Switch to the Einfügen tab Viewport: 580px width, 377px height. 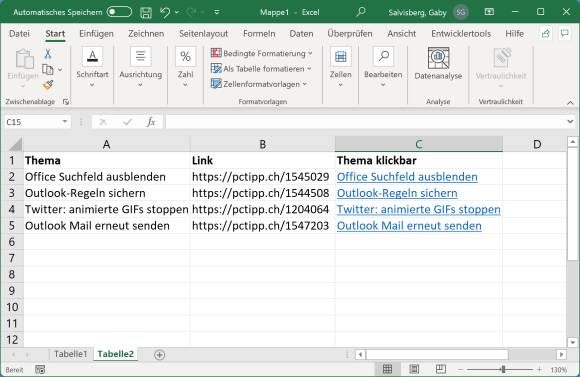96,34
